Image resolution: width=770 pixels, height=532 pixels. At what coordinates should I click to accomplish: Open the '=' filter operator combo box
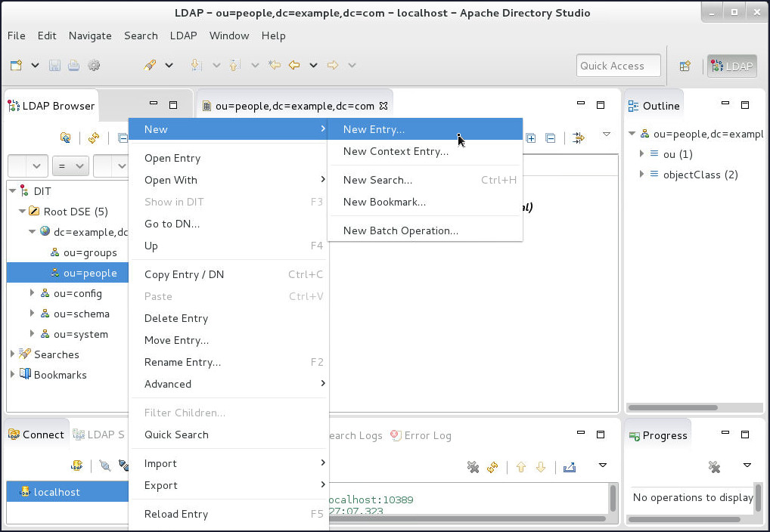(x=70, y=166)
